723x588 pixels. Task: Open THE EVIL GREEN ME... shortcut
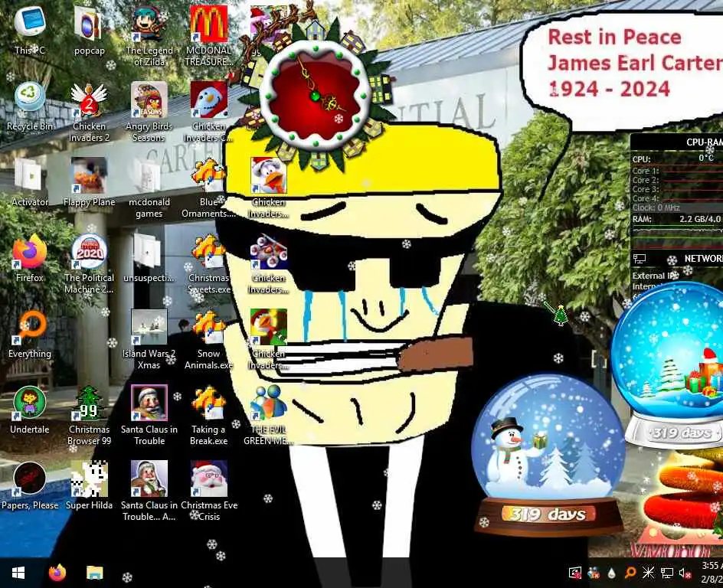pyautogui.click(x=269, y=415)
